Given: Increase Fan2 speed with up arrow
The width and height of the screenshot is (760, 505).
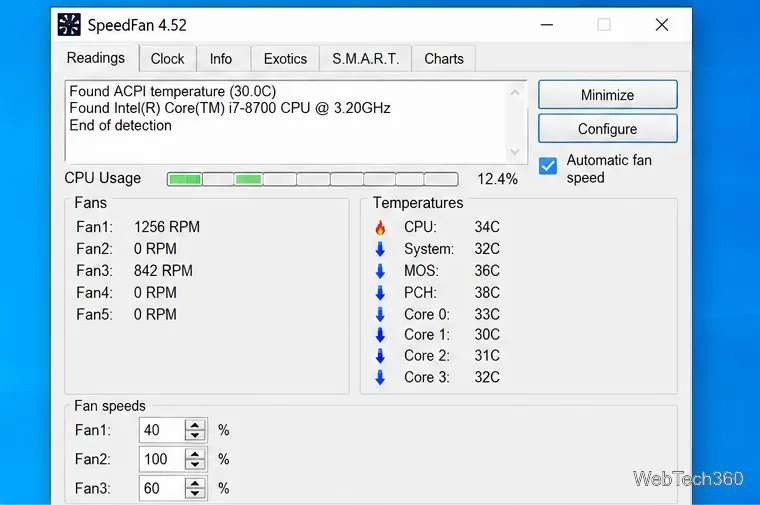Looking at the screenshot, I should pos(195,455).
